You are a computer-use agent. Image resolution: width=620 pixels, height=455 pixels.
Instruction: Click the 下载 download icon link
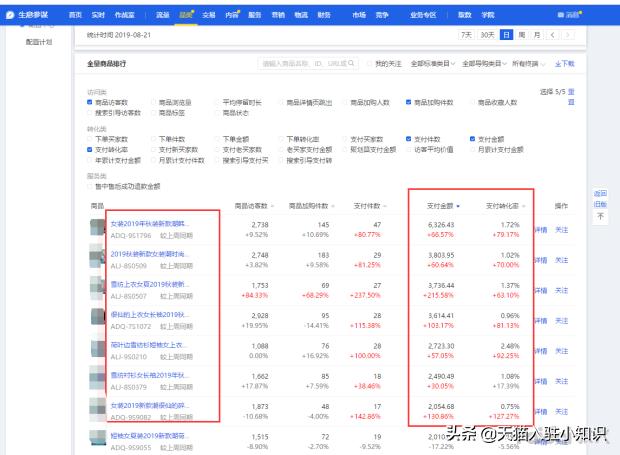[x=564, y=64]
